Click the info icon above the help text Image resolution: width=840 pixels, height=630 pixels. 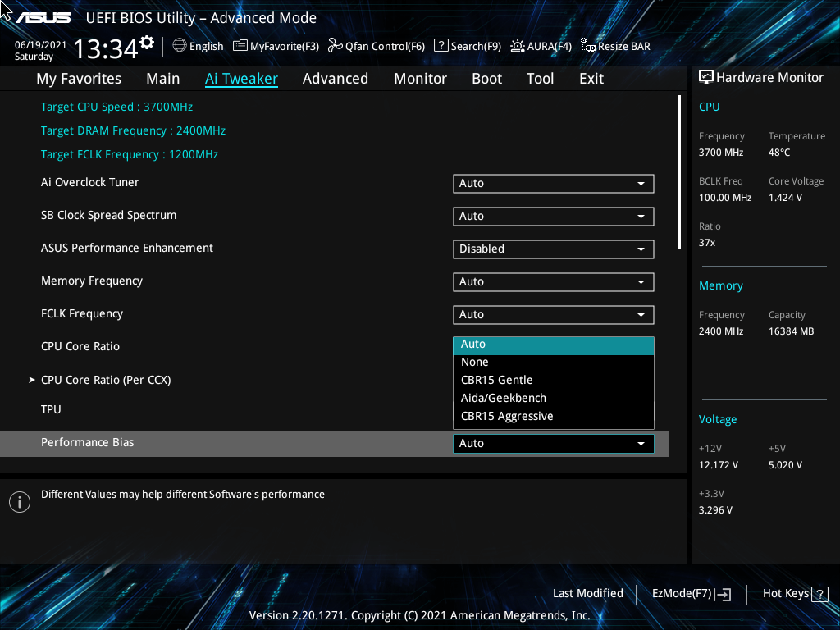pyautogui.click(x=19, y=501)
